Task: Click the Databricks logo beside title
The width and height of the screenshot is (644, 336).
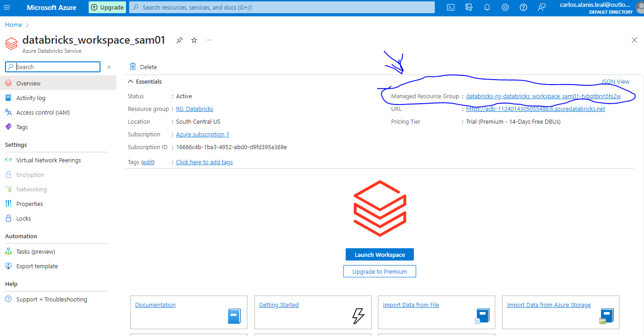Action: 11,44
